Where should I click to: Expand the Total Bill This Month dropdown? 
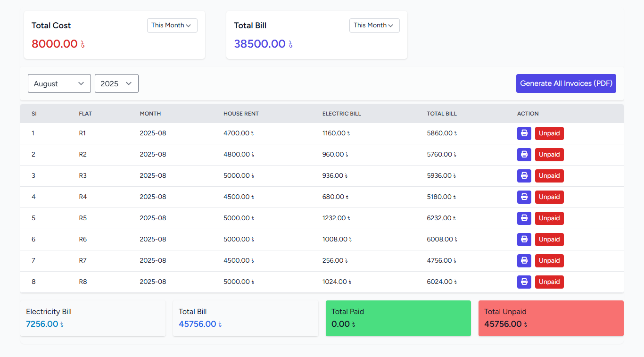[x=374, y=25]
